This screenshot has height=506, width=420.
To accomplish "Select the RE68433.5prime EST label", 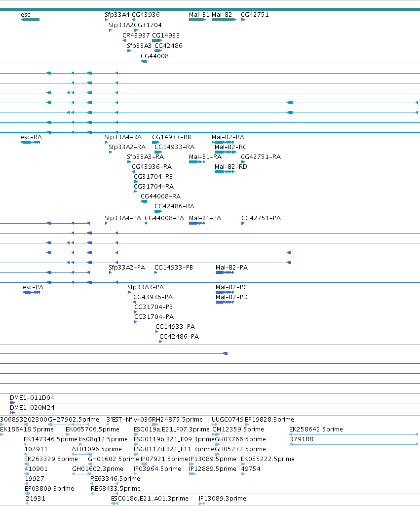I will 115,488.
